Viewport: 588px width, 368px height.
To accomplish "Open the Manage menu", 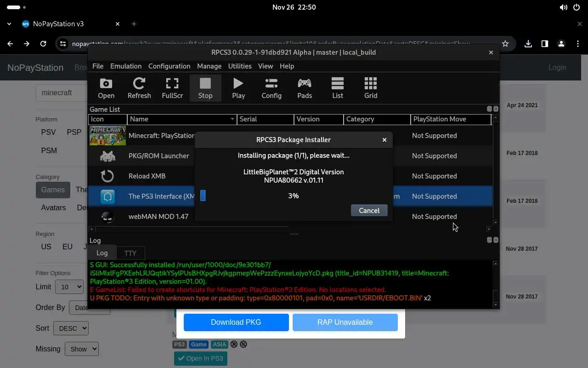I will (x=209, y=66).
